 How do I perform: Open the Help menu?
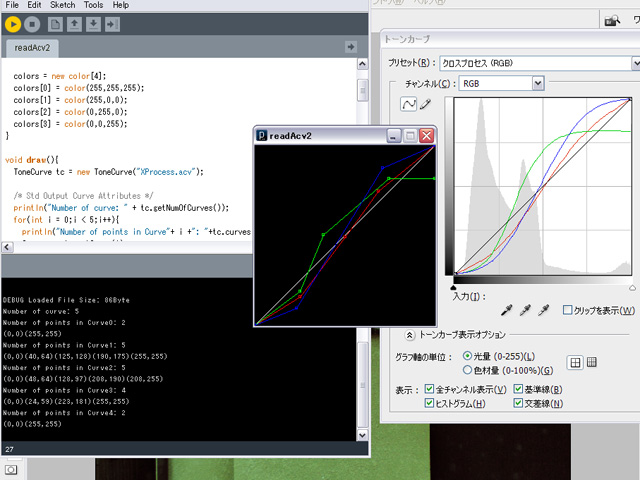(121, 5)
